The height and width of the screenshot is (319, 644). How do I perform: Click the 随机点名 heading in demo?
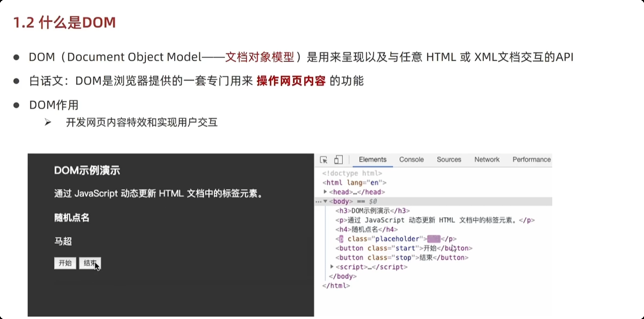(72, 218)
